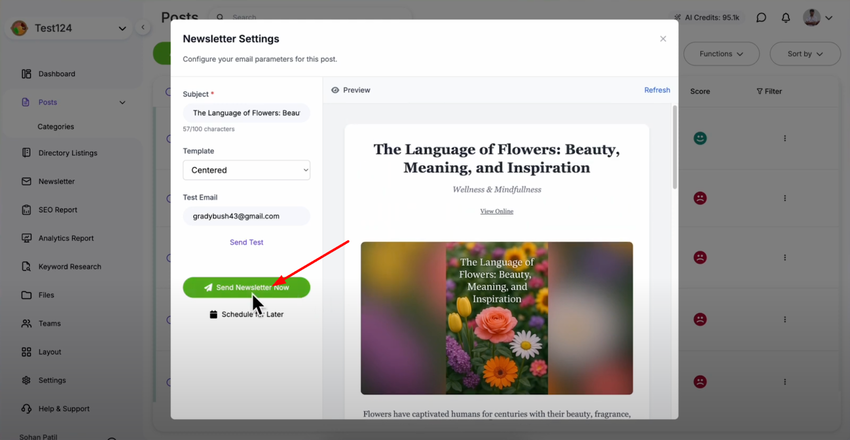The height and width of the screenshot is (440, 850).
Task: Go to Categories under Posts
Action: tap(56, 127)
